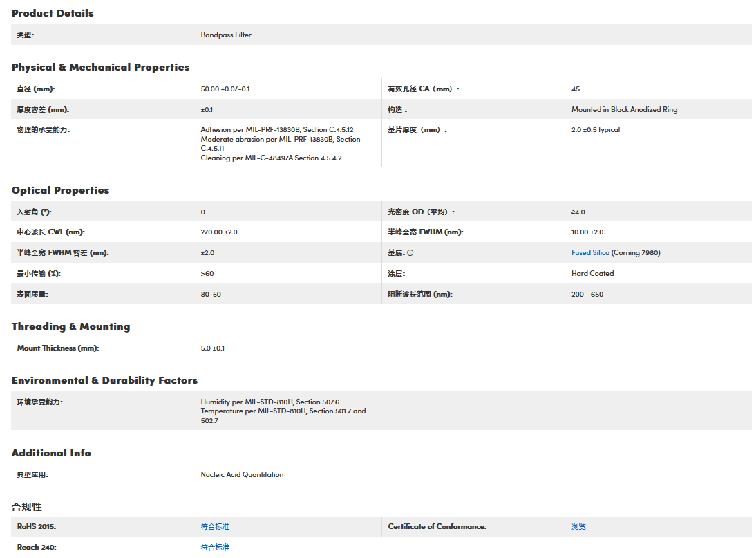Click the Hard Coated coating value
Viewport: 756px width, 558px height.
pyautogui.click(x=592, y=274)
